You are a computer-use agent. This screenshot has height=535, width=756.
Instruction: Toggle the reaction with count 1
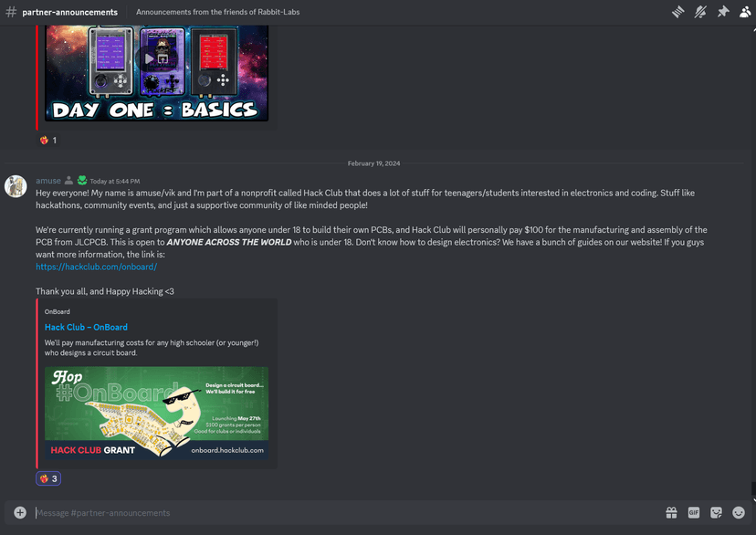(x=48, y=141)
